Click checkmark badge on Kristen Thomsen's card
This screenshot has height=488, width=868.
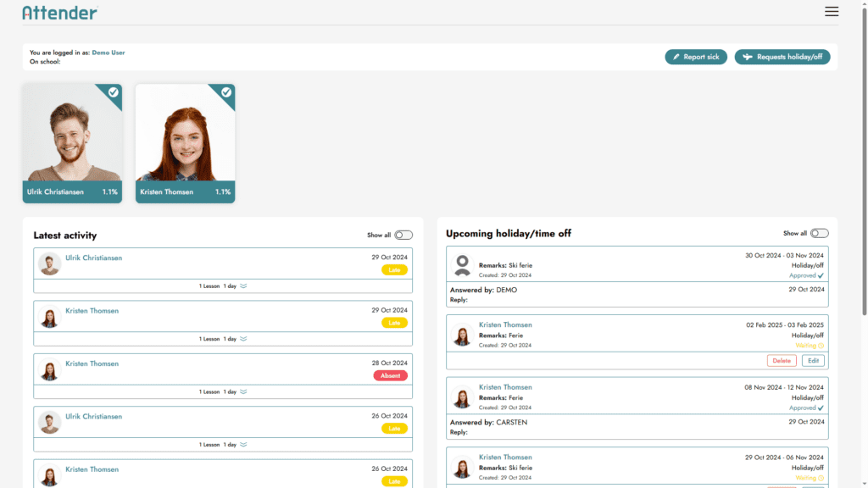coord(226,92)
